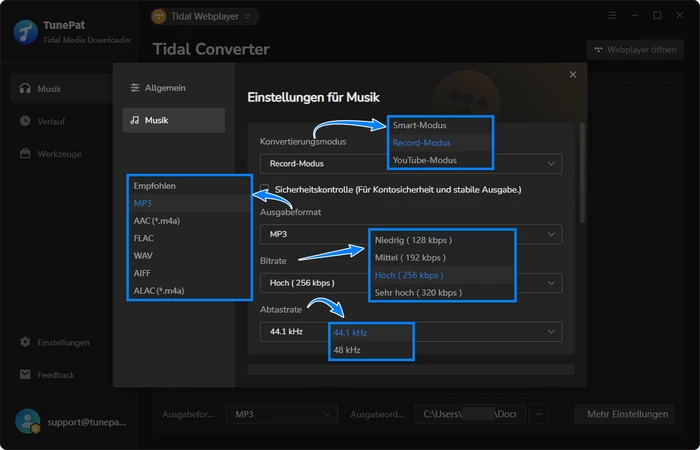Click the support@tunepa... account name
Viewport: 700px width, 450px height.
[87, 422]
